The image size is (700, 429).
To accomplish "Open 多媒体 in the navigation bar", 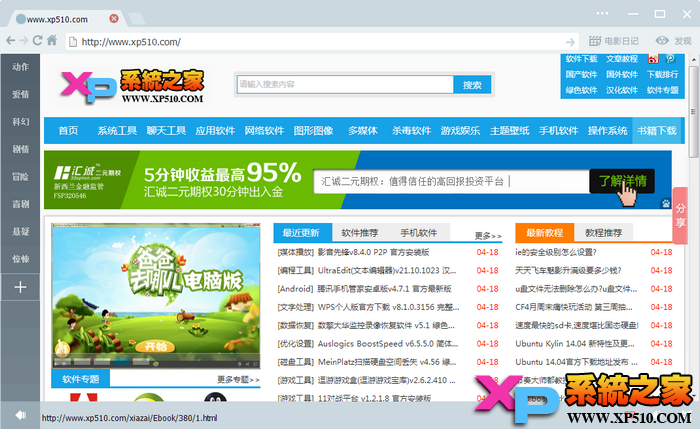I will click(362, 130).
